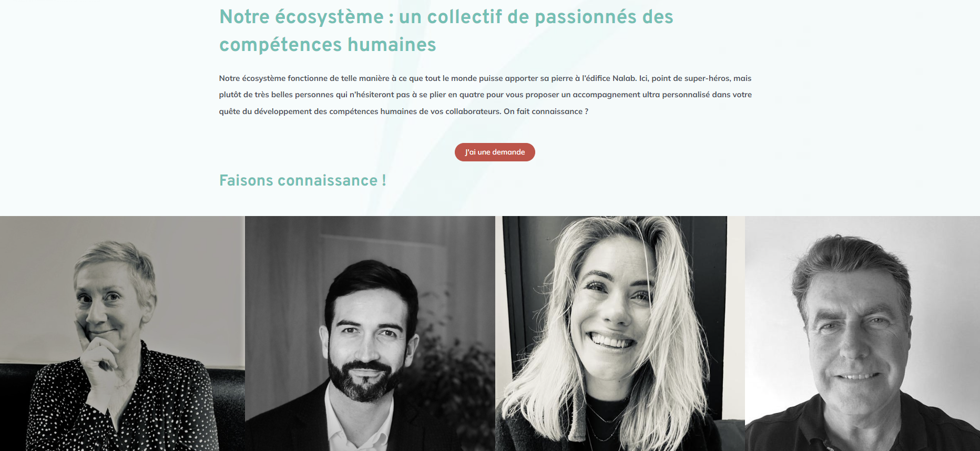Screen dimensions: 980x451
Task: Click the sentence "On fait connaissance ?"
Action: pos(546,111)
